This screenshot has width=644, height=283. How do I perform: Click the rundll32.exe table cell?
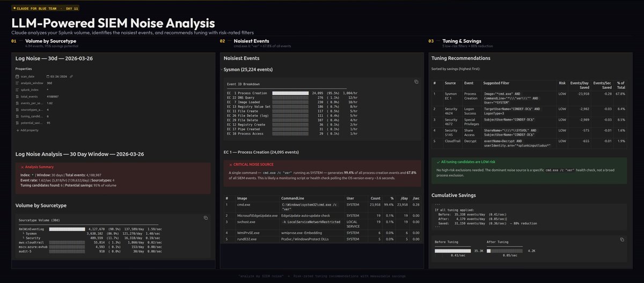257,240
